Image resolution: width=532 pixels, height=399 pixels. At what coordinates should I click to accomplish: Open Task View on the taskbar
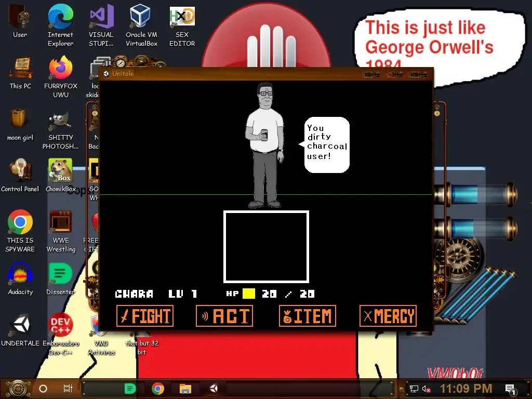(68, 389)
